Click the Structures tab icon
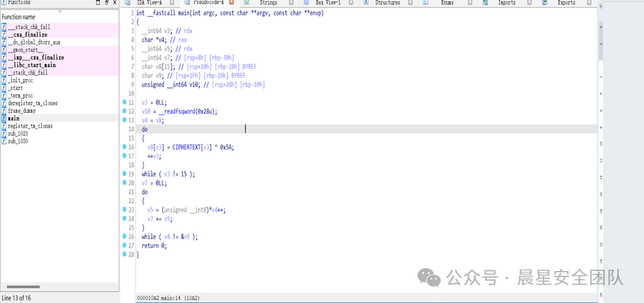The width and height of the screenshot is (644, 303). 366,3
